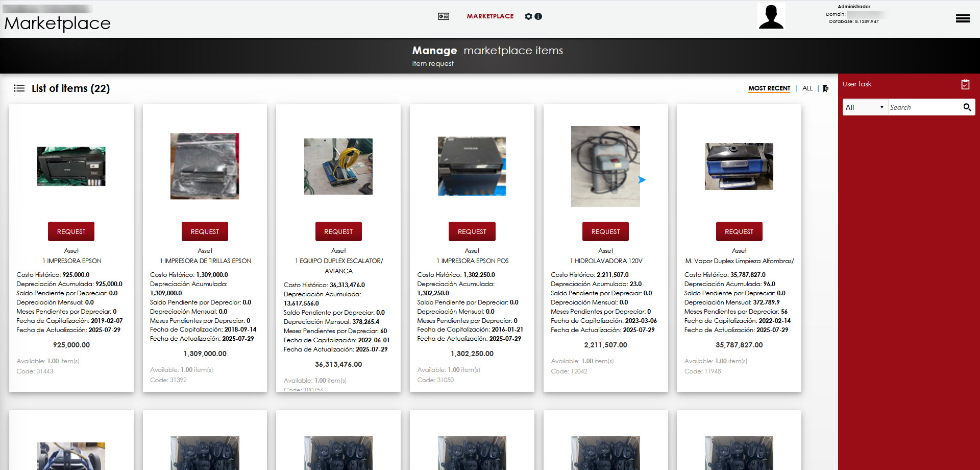Click the flag filter icon
The width and height of the screenshot is (980, 470).
pos(825,88)
